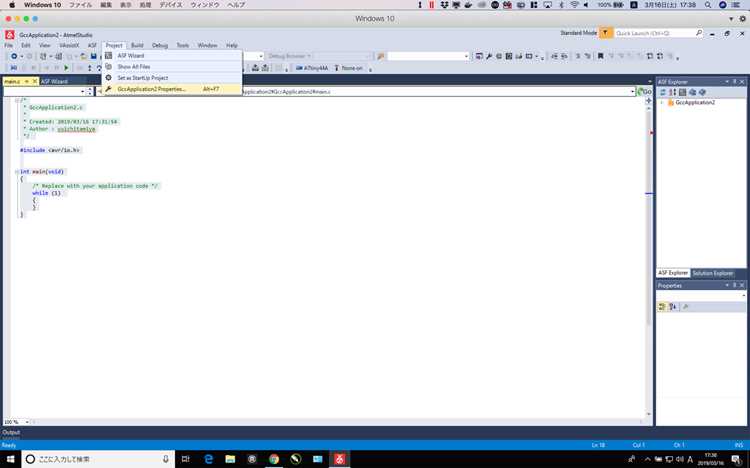Click Alphabetical sort icon in Properties panel
The width and height of the screenshot is (750, 468).
(673, 307)
